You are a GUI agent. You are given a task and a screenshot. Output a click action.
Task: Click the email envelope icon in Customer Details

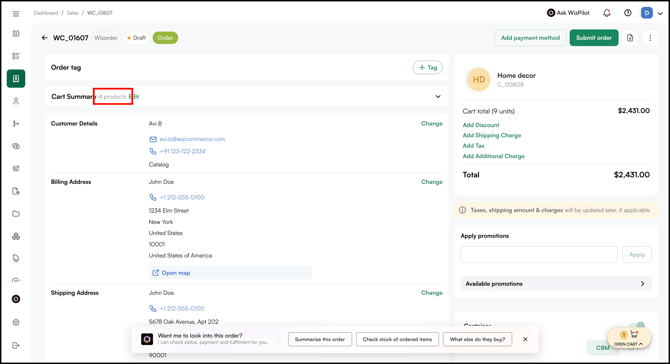(153, 139)
